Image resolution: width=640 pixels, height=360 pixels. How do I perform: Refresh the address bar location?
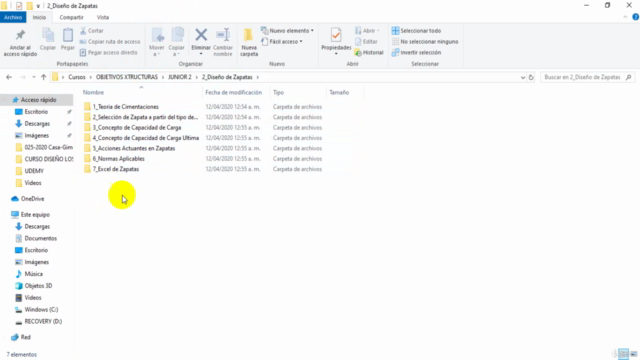click(x=531, y=77)
